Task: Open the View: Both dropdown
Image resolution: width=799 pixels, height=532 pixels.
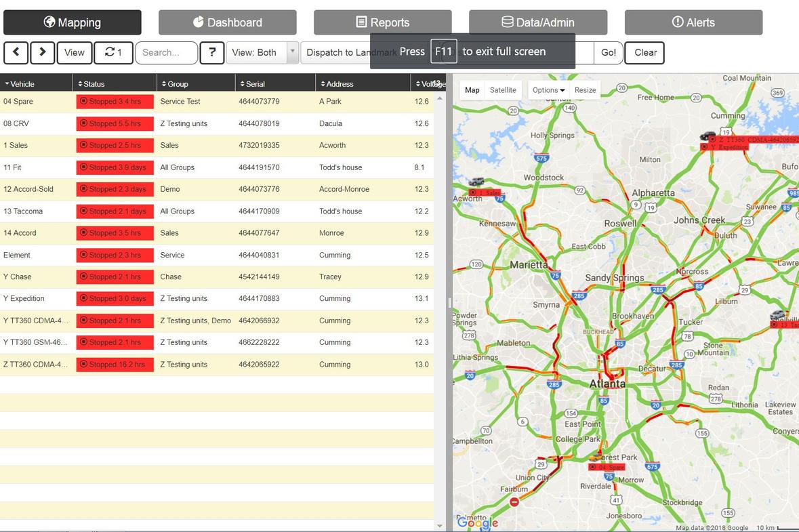Action: pyautogui.click(x=262, y=52)
